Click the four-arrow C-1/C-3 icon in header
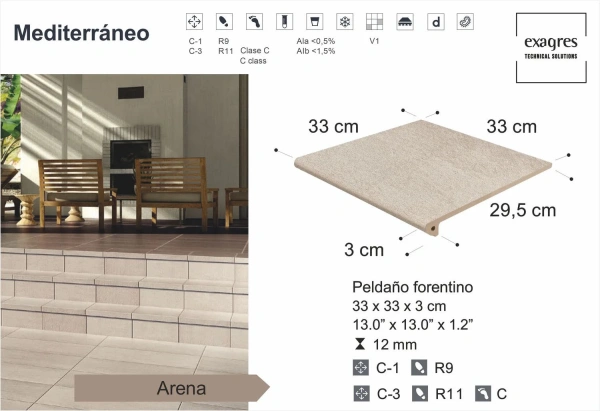The image size is (600, 411). (195, 21)
